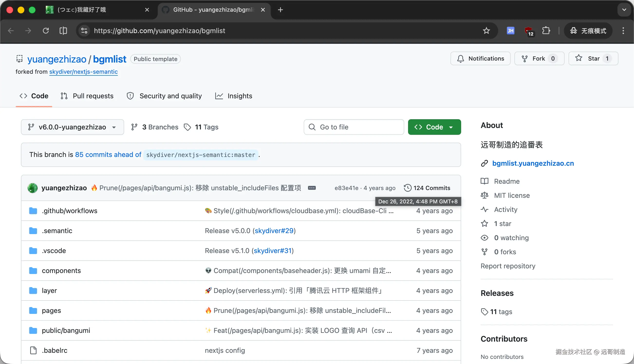
Task: Open the nextjs config commit message
Action: tap(225, 351)
